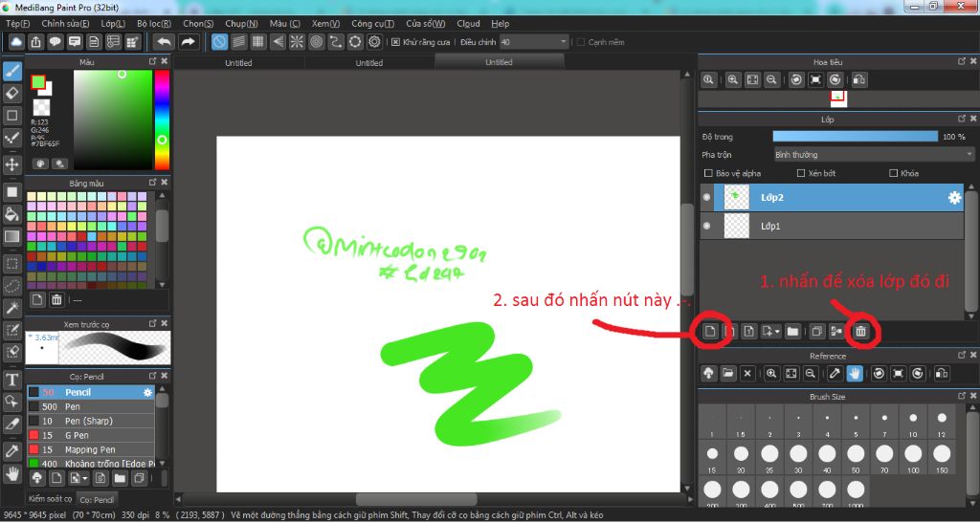This screenshot has width=980, height=523.
Task: Toggle Khử răng cưa anti-aliasing checkbox
Action: [395, 42]
